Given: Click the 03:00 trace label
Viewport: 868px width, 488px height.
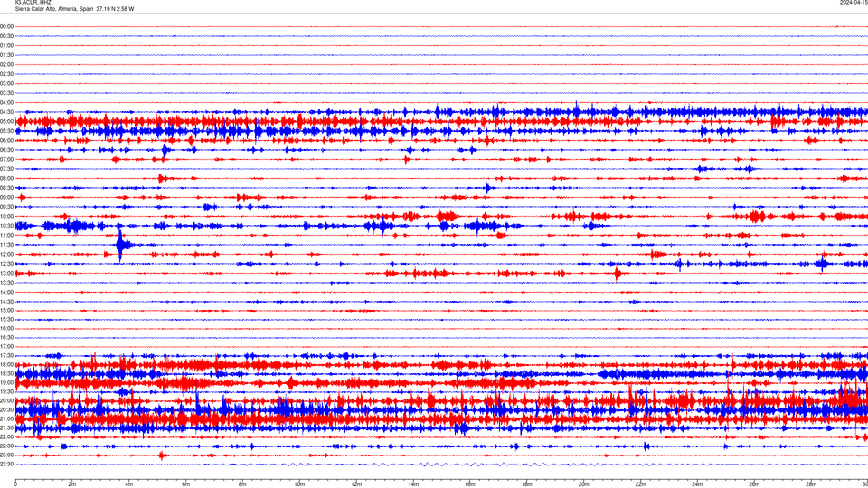Looking at the screenshot, I should click(6, 83).
